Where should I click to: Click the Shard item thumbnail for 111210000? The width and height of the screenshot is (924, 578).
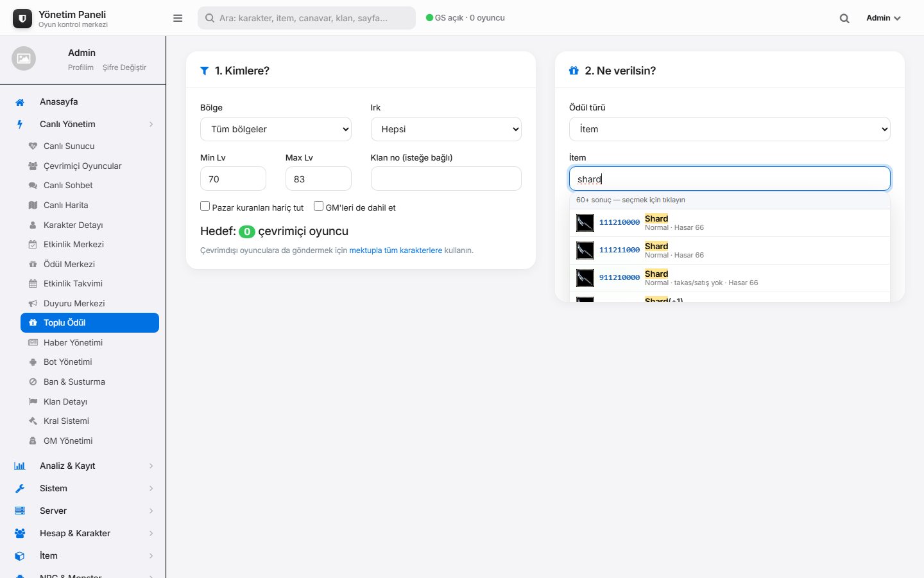(x=585, y=223)
